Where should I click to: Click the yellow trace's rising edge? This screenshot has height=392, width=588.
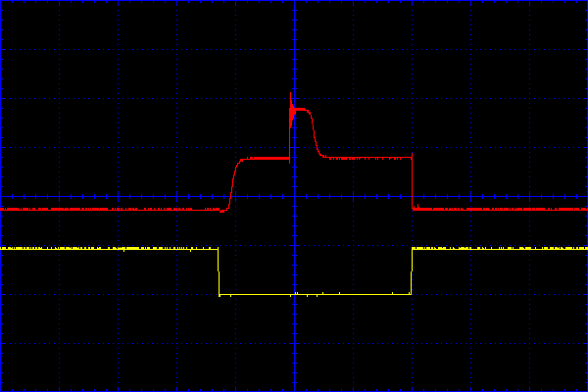coord(412,271)
